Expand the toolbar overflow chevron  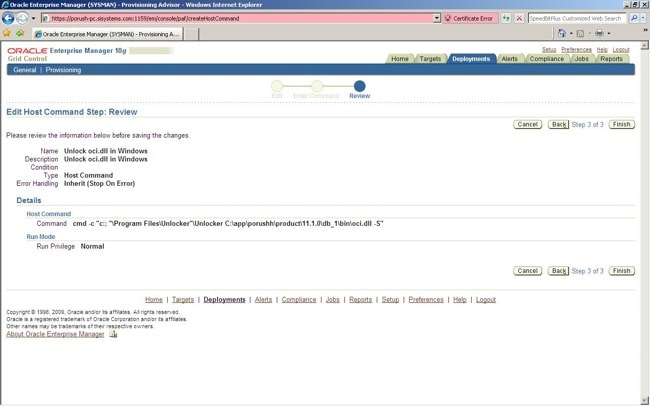(x=645, y=30)
